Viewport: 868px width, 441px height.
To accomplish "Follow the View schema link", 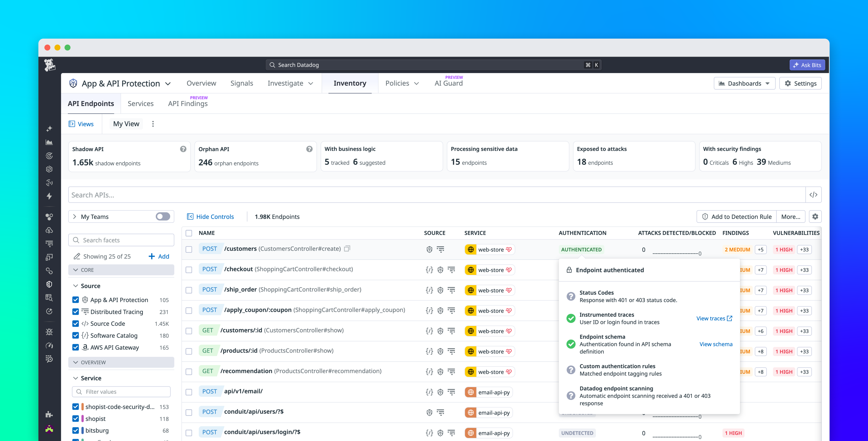I will click(716, 344).
